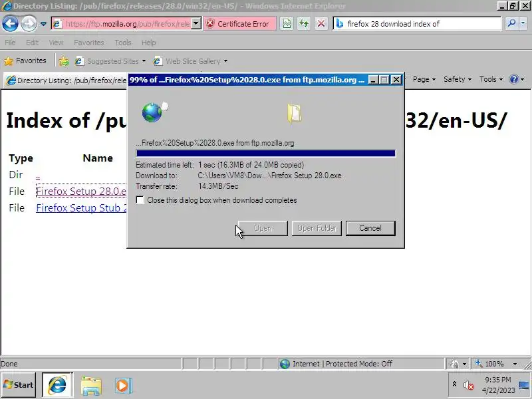Screen dimensions: 532x399
Task: Expand the address bar URL dropdown
Action: click(x=196, y=24)
